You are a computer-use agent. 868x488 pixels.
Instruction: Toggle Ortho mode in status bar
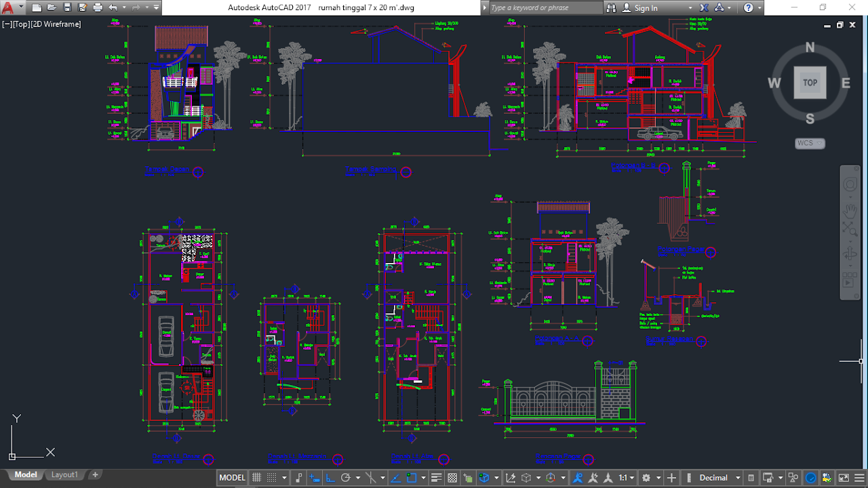coord(330,478)
